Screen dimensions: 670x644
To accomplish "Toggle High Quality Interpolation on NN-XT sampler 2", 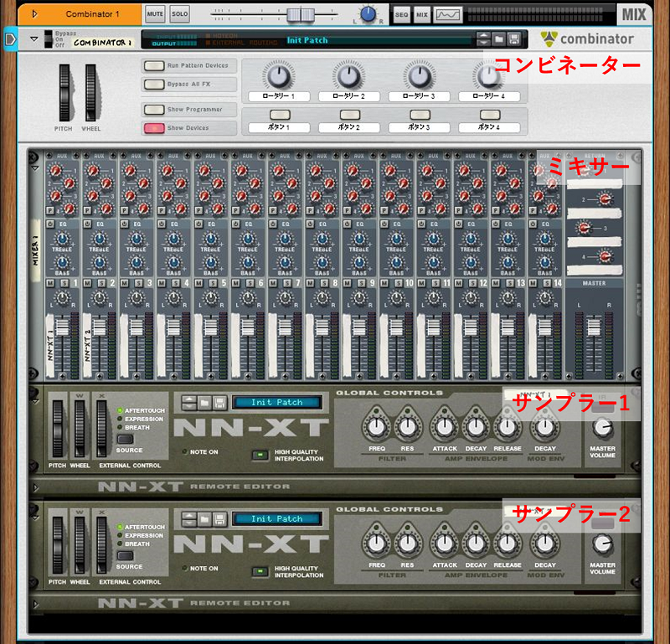I will [x=260, y=572].
